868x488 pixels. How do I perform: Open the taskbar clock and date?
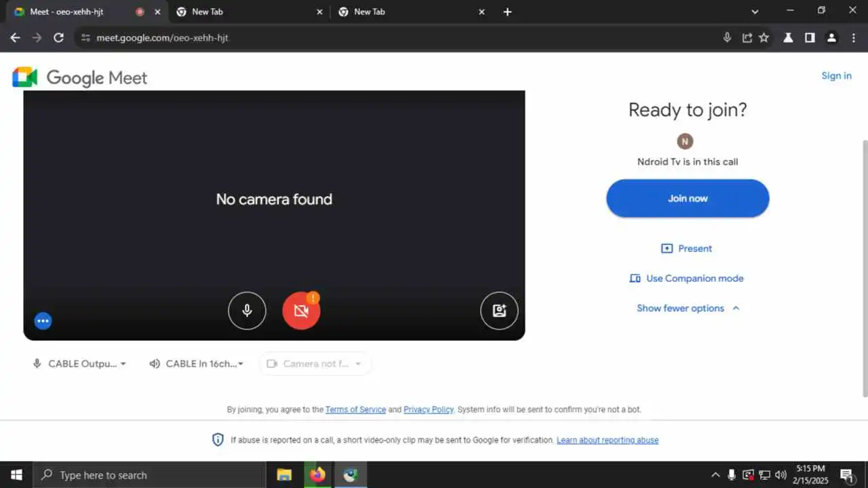click(x=810, y=475)
